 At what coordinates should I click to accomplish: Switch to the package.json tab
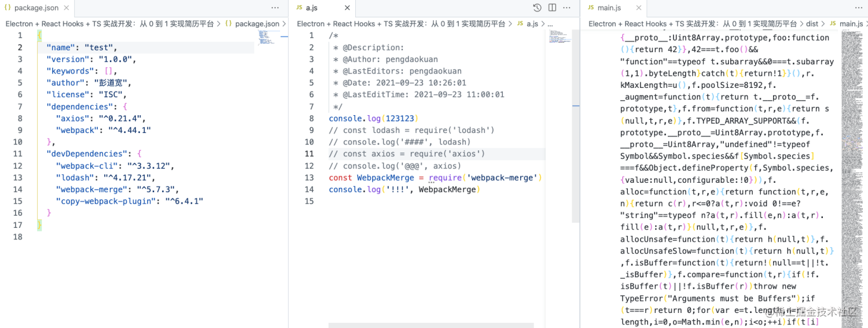pyautogui.click(x=36, y=8)
